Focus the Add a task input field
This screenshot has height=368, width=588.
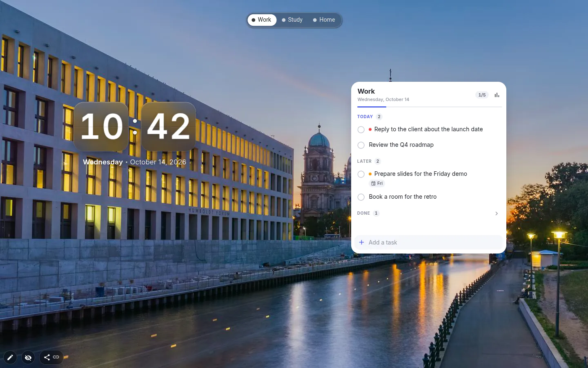[429, 242]
